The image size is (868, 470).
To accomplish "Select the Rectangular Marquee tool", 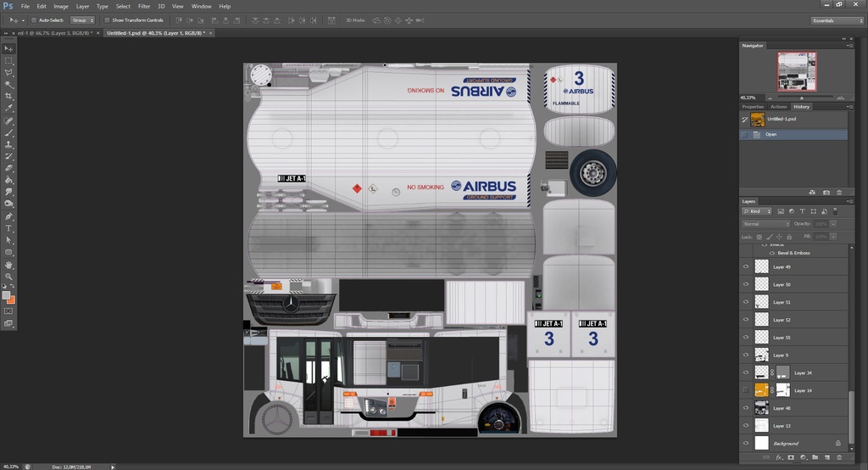I will point(9,61).
